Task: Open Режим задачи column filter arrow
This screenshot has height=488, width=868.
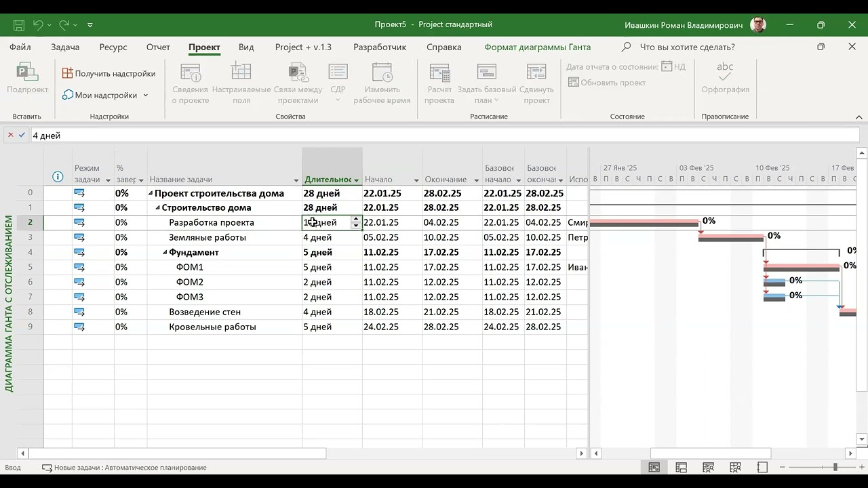Action: point(108,180)
